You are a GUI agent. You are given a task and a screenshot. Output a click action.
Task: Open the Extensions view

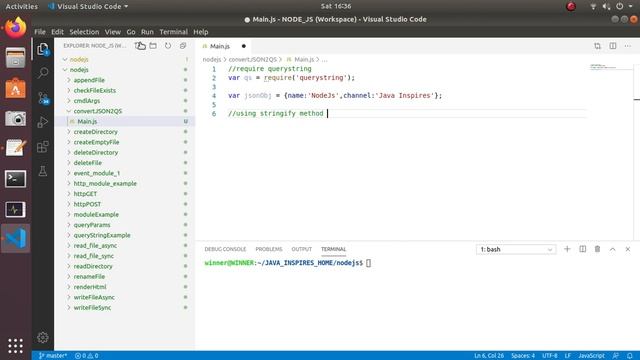43,147
